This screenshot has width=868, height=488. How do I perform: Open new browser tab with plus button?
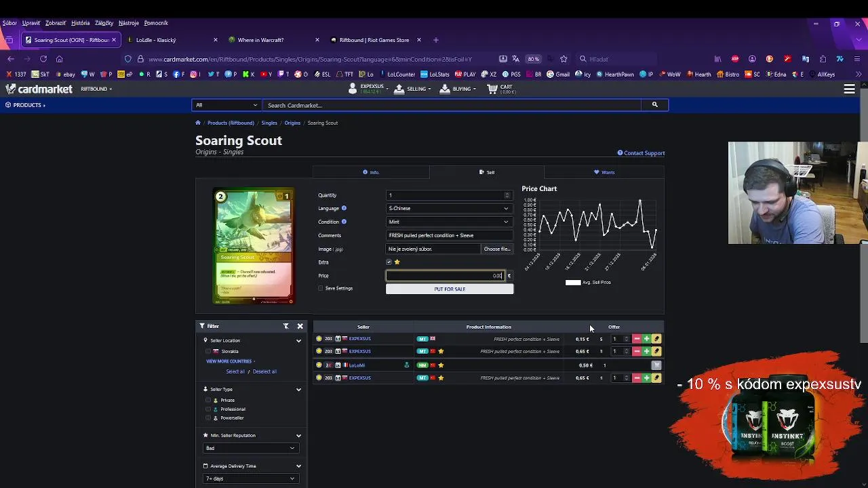(x=436, y=40)
